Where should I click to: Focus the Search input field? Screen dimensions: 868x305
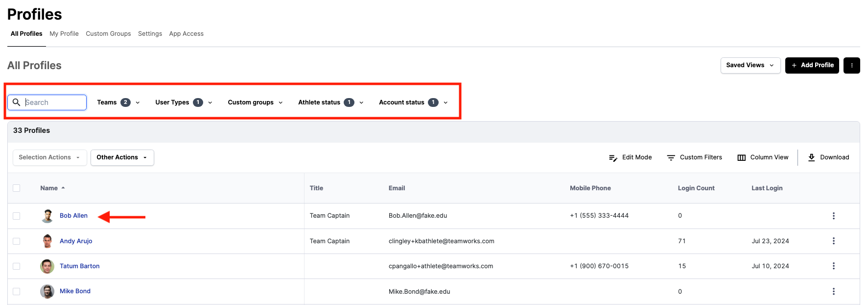pos(47,102)
